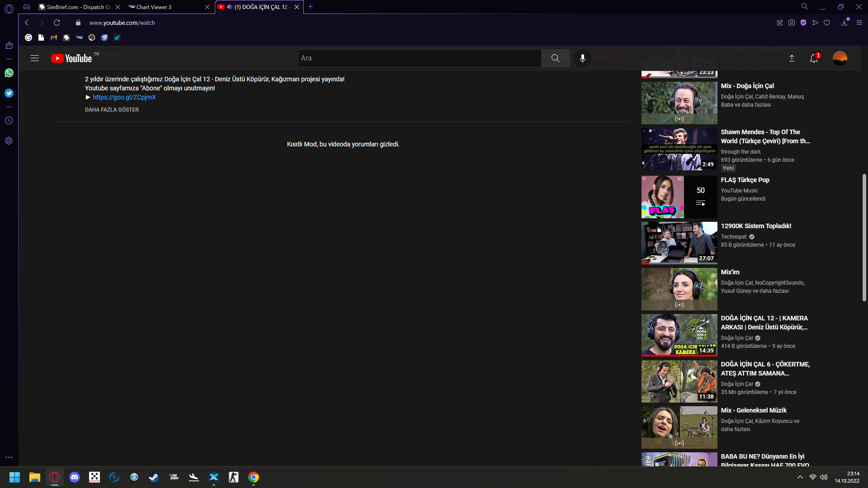Open Opera sidebar settings gear

(x=9, y=141)
